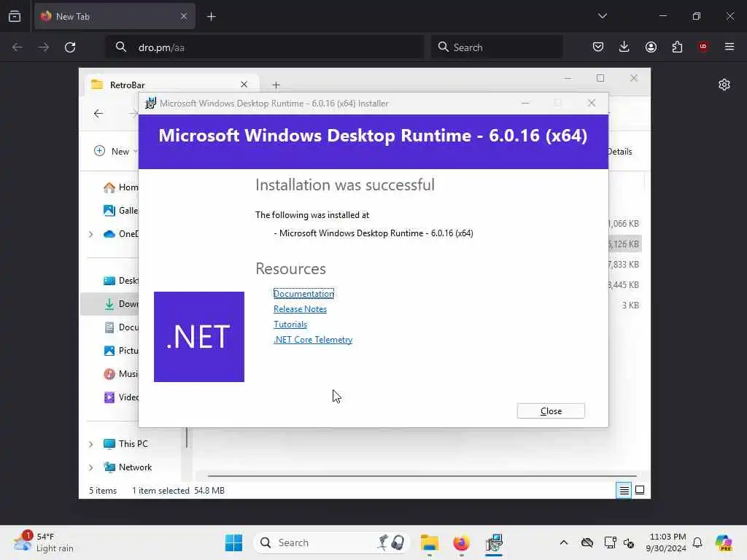
Task: Go forward in Firefox navigation
Action: [x=43, y=47]
